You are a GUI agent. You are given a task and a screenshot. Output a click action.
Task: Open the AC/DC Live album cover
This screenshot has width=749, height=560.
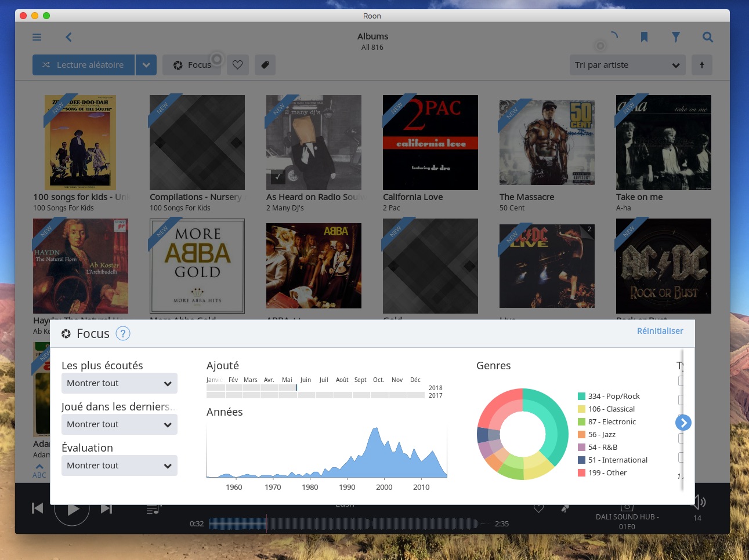(x=547, y=266)
